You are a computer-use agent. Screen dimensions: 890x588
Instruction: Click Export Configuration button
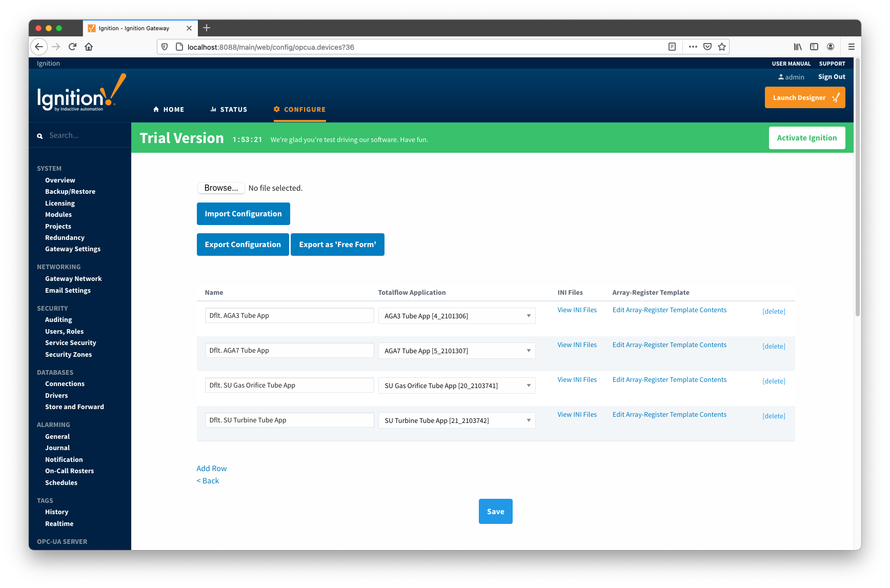[x=243, y=245]
